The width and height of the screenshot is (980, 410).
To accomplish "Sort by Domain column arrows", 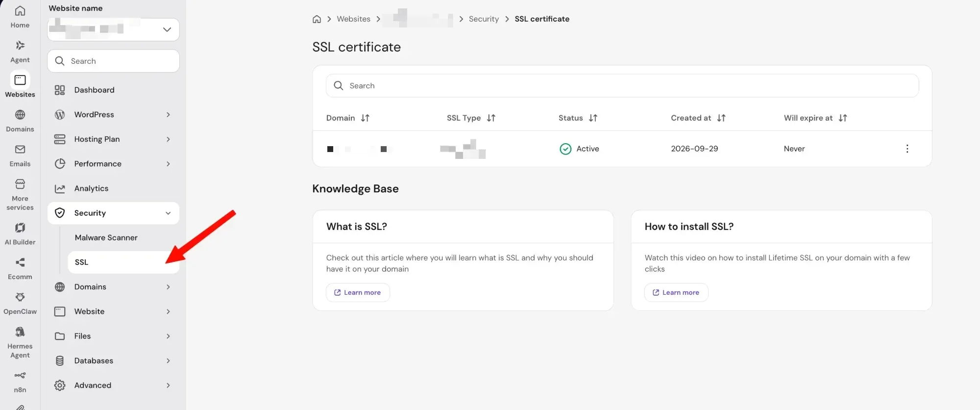I will tap(365, 118).
